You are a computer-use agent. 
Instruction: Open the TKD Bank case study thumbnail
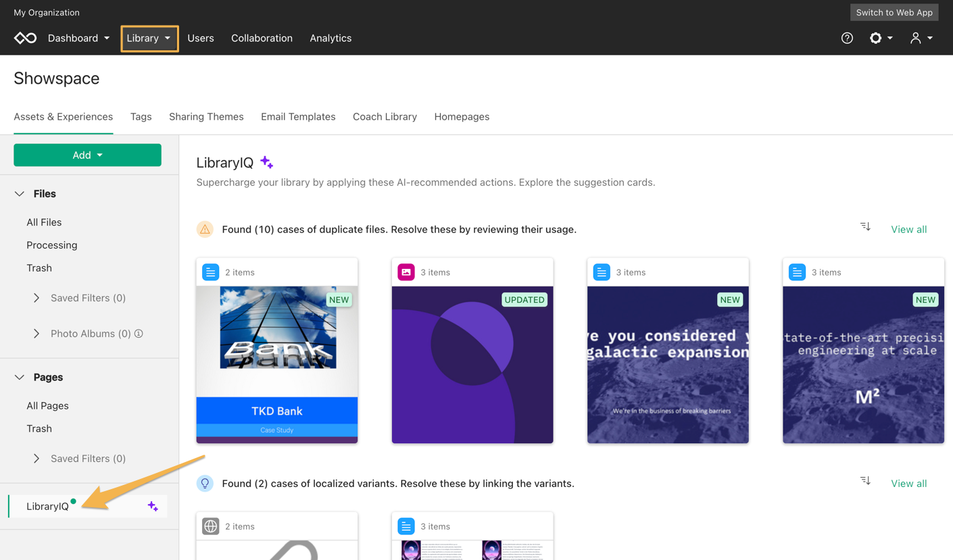tap(277, 365)
